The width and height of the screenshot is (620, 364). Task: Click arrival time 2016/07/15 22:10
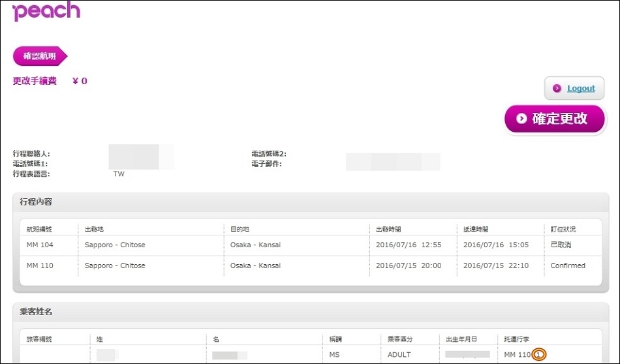[496, 265]
